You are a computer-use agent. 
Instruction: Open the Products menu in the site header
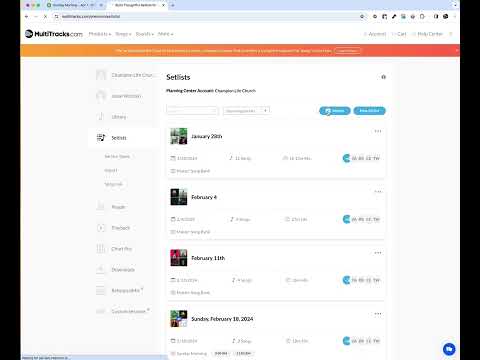[100, 34]
